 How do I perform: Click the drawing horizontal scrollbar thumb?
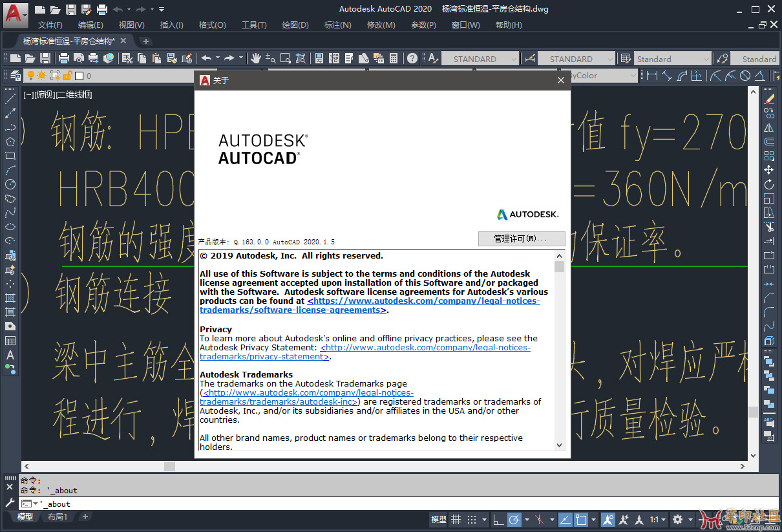169,466
